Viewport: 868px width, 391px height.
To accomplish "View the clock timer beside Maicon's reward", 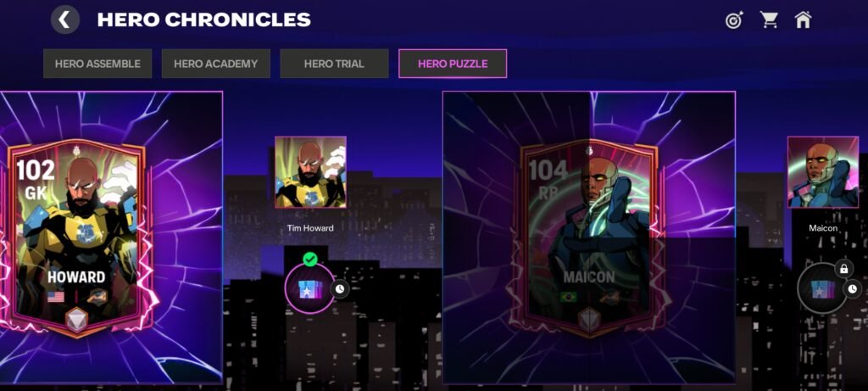I will [853, 288].
